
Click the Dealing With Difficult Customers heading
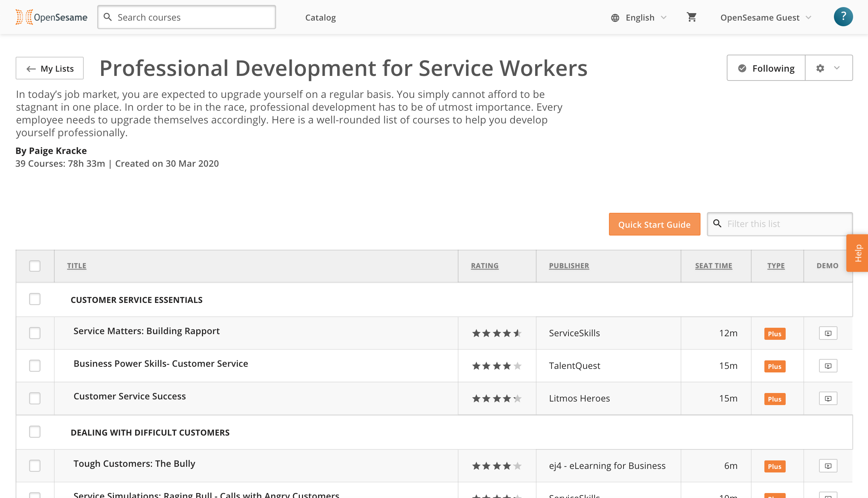tap(150, 432)
